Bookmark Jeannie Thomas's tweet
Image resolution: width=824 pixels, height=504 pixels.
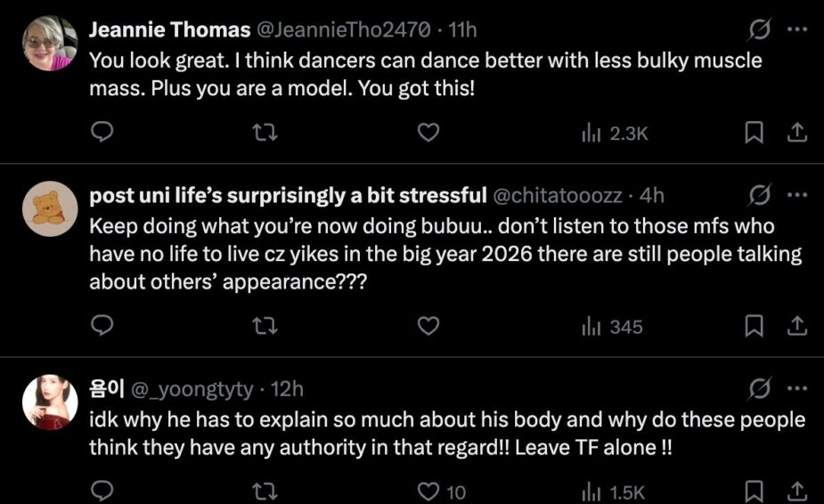[754, 134]
